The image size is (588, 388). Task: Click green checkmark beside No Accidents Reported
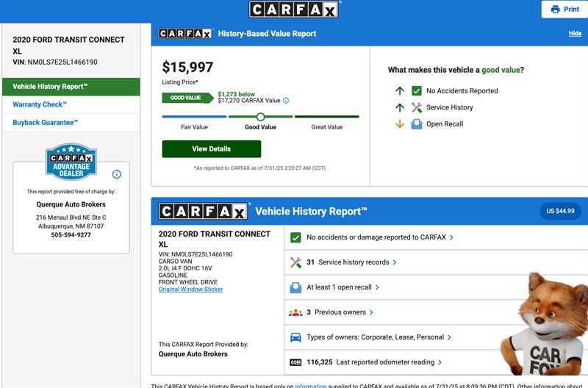coord(417,91)
